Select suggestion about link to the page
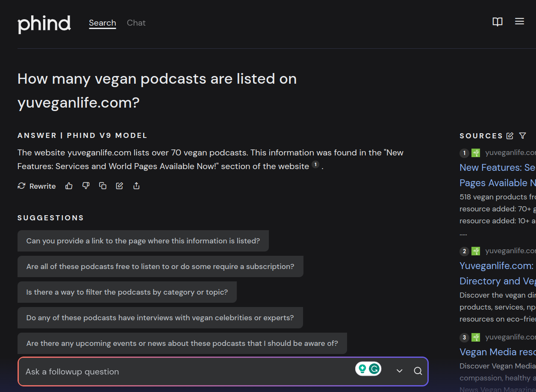Screen dimensions: 536x392 (143, 241)
